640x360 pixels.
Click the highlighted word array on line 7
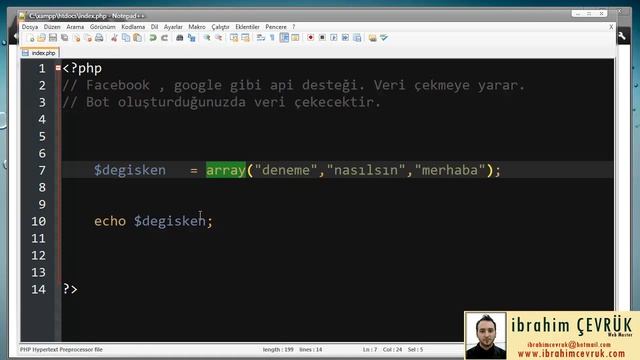point(226,170)
